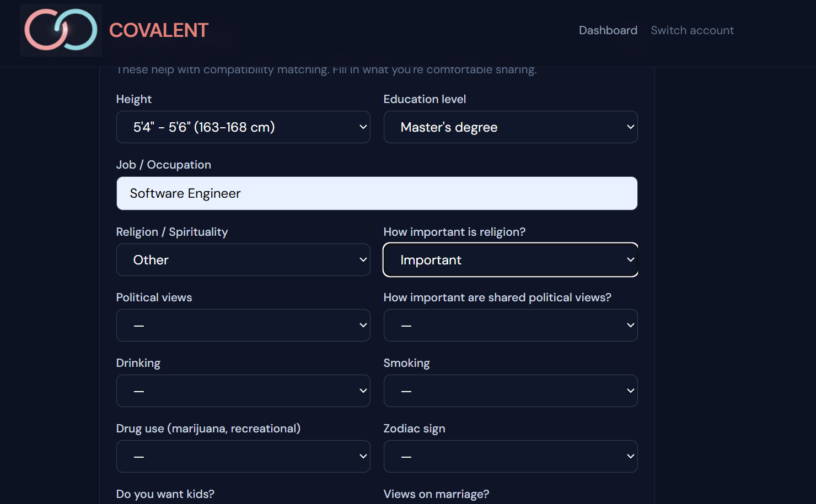The height and width of the screenshot is (504, 816).
Task: Open the Height dropdown
Action: pos(243,127)
